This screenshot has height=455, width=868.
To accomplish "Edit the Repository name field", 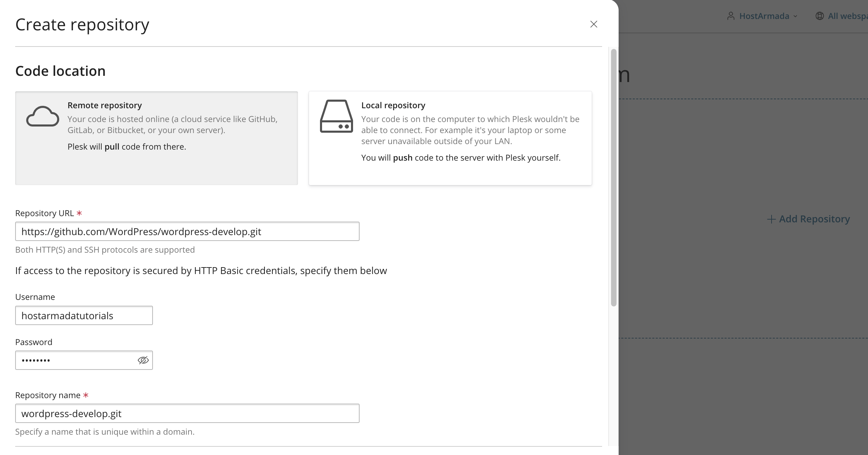I will coord(187,413).
